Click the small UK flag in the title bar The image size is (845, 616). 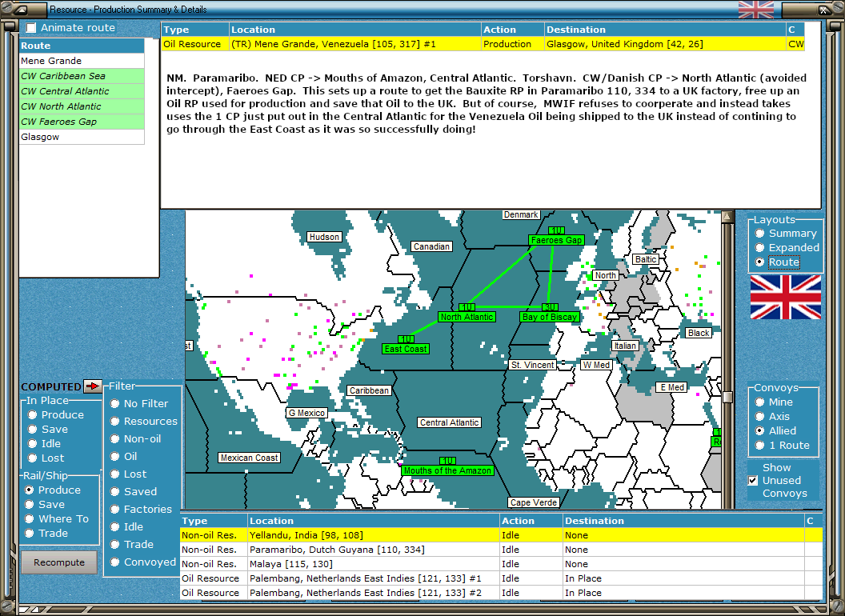[x=755, y=9]
